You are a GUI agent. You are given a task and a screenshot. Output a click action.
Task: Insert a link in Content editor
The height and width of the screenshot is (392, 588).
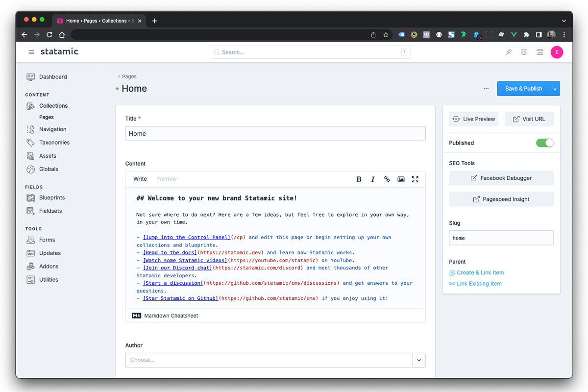pos(387,179)
